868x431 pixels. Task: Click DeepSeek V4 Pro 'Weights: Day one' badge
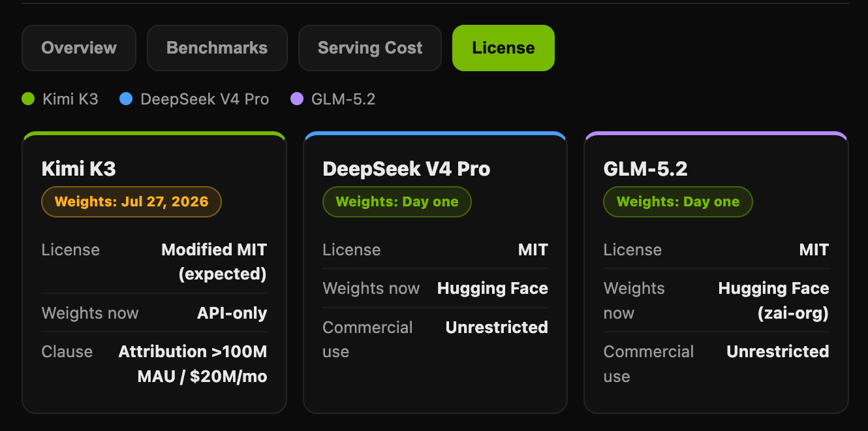[397, 202]
